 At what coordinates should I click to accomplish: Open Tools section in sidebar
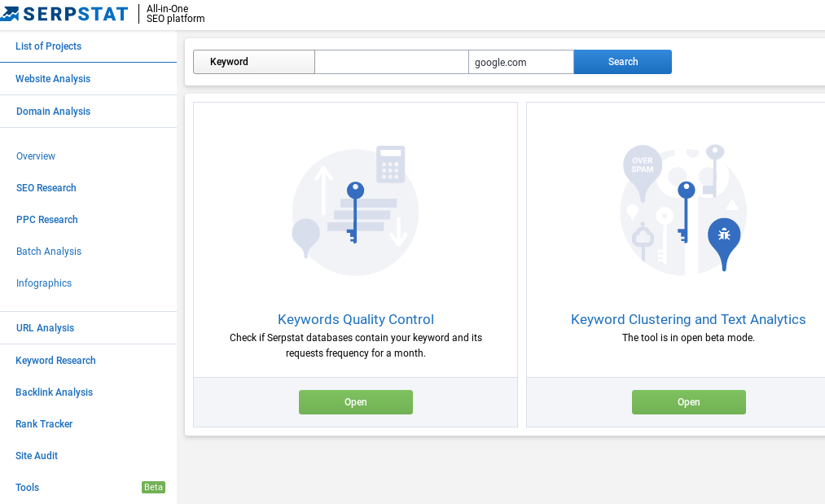click(x=28, y=487)
